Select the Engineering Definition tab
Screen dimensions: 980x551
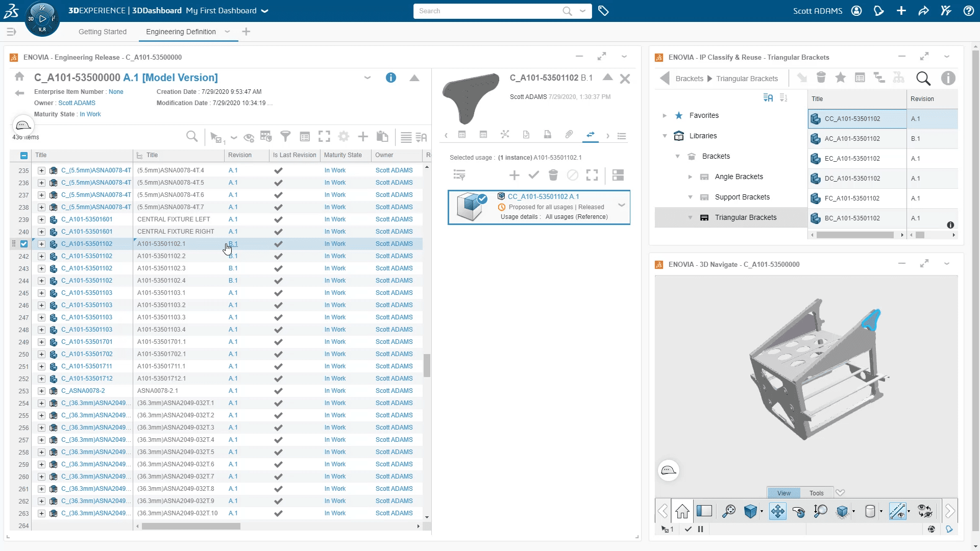pyautogui.click(x=181, y=32)
